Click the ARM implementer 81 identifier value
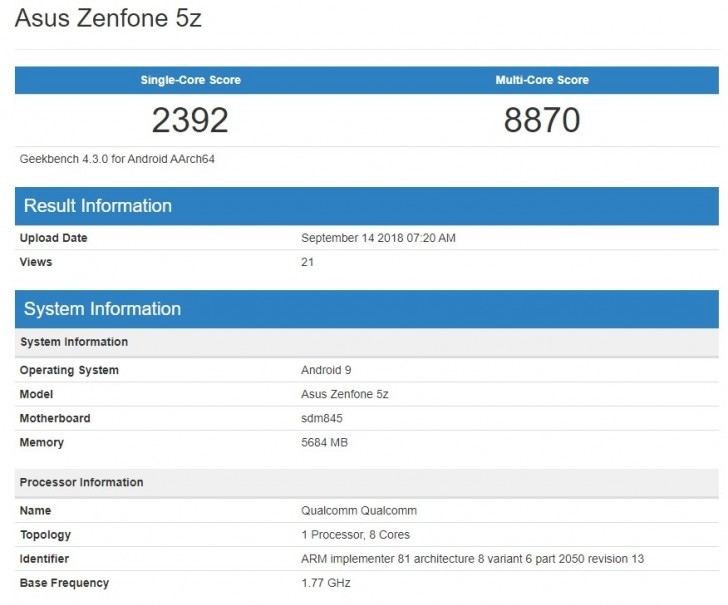Screen dimensions: 728x605 (x=473, y=559)
